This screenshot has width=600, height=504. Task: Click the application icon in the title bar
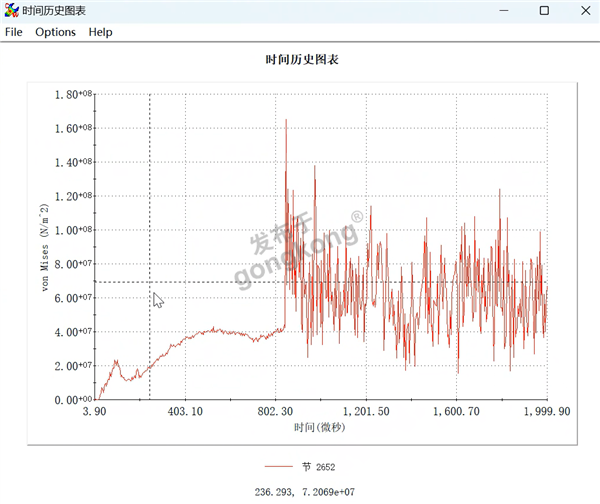pos(11,10)
